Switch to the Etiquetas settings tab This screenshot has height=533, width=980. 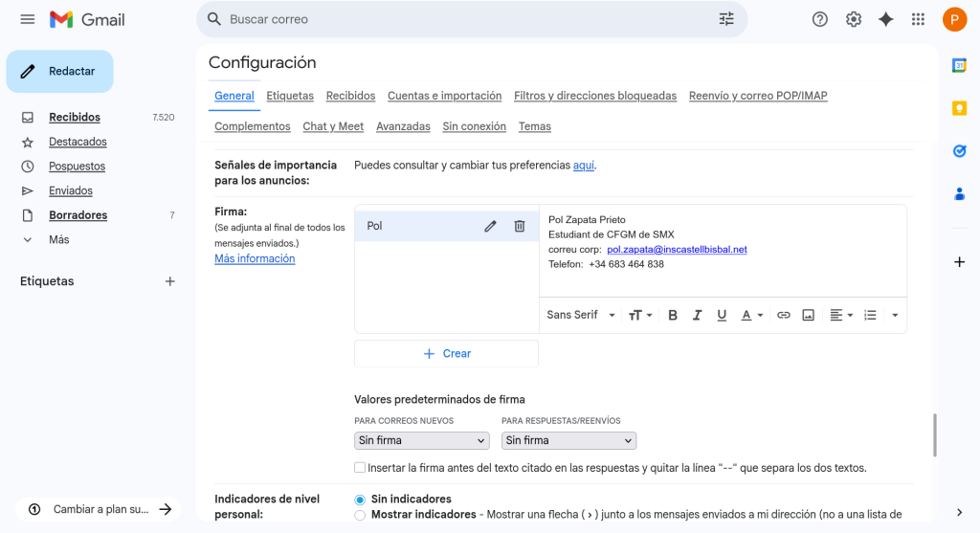tap(290, 96)
